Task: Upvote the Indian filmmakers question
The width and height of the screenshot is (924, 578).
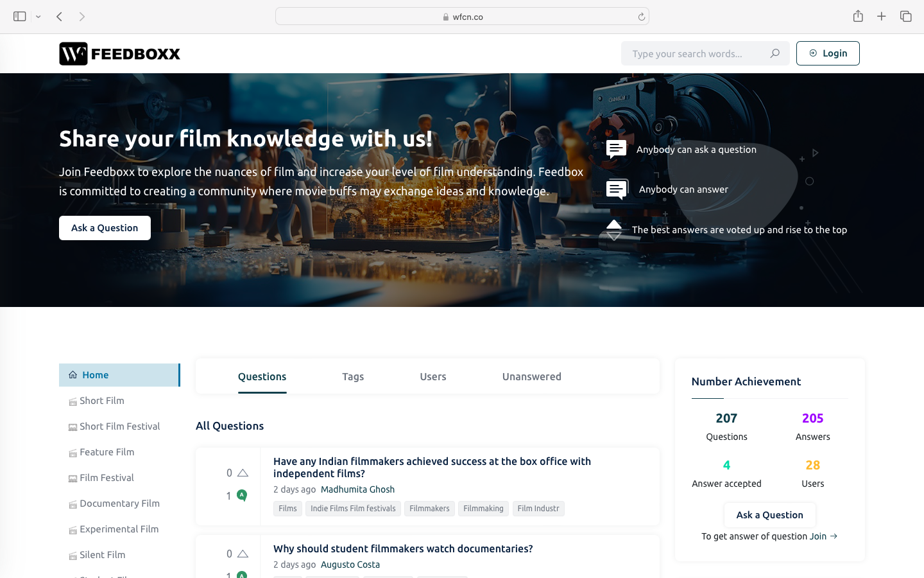Action: coord(243,473)
